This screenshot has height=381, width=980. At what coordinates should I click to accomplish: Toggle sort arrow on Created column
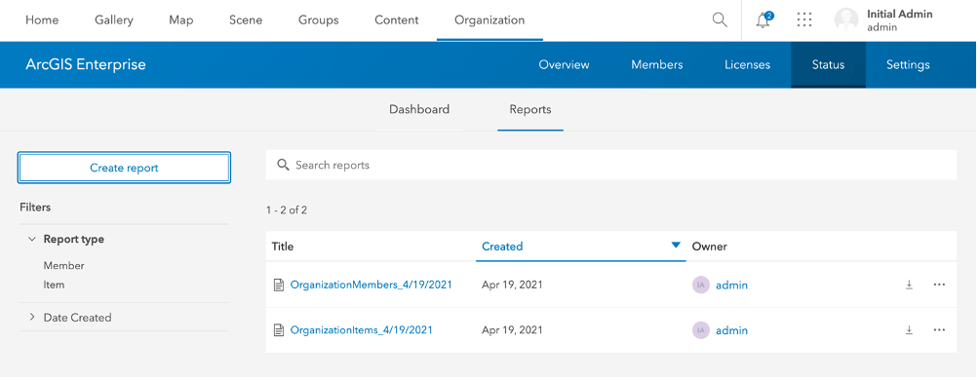coord(675,246)
